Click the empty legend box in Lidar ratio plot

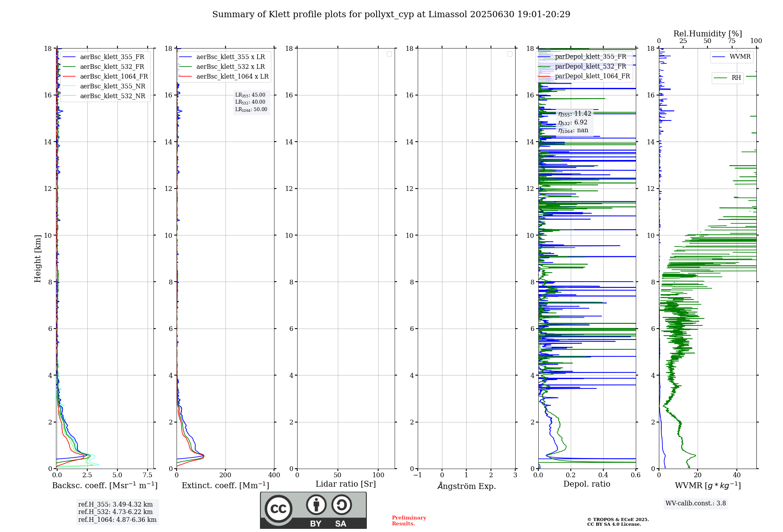tap(389, 54)
